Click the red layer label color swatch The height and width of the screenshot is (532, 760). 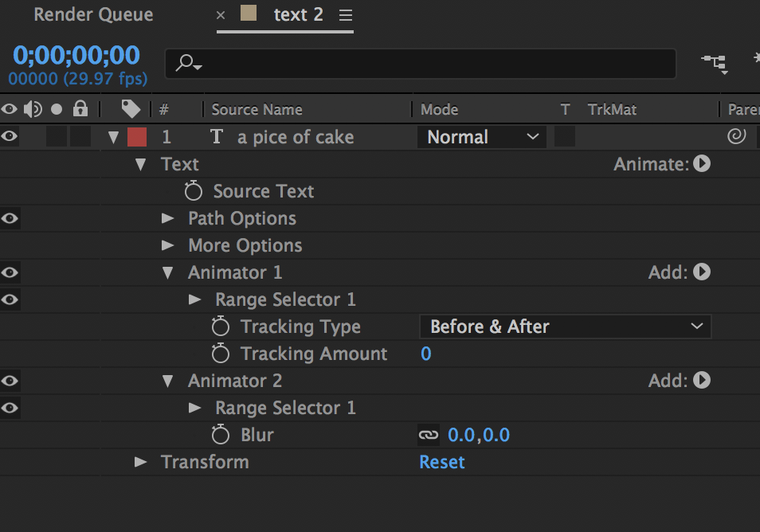pyautogui.click(x=137, y=137)
